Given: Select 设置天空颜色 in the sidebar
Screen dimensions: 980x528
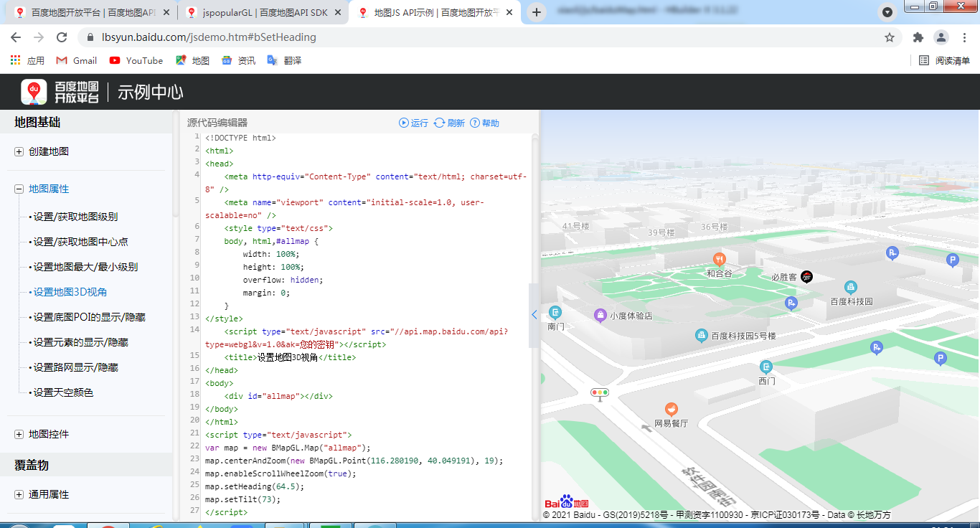Looking at the screenshot, I should click(63, 392).
